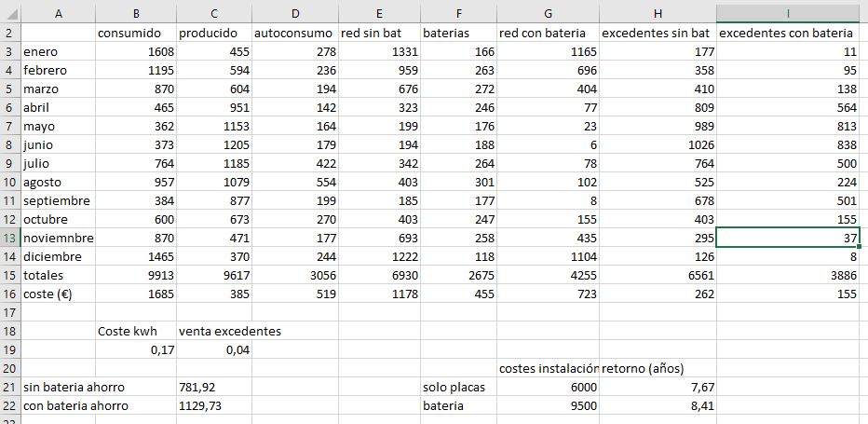Select the 'diciembre' row label cell
Viewport: 868px width, 424px height.
58,256
